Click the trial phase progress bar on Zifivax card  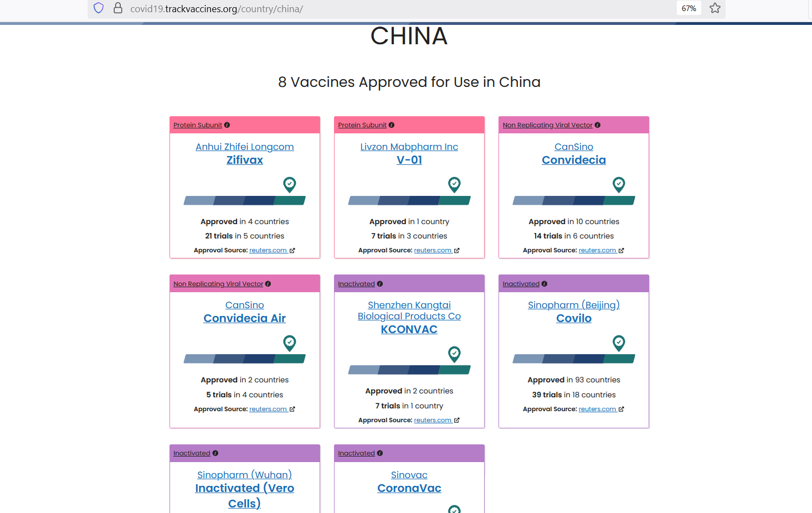pos(245,200)
